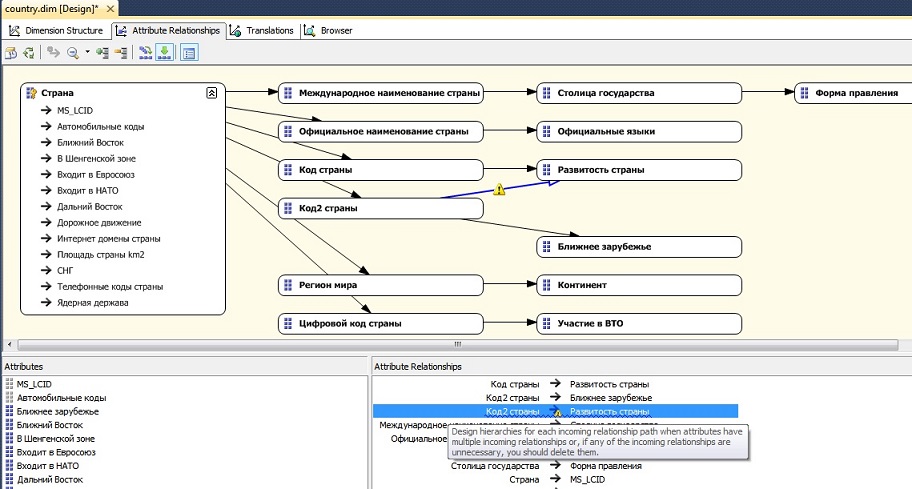Click the Ближнее зарубежье diagram node icon
This screenshot has width=912, height=489.
point(546,247)
